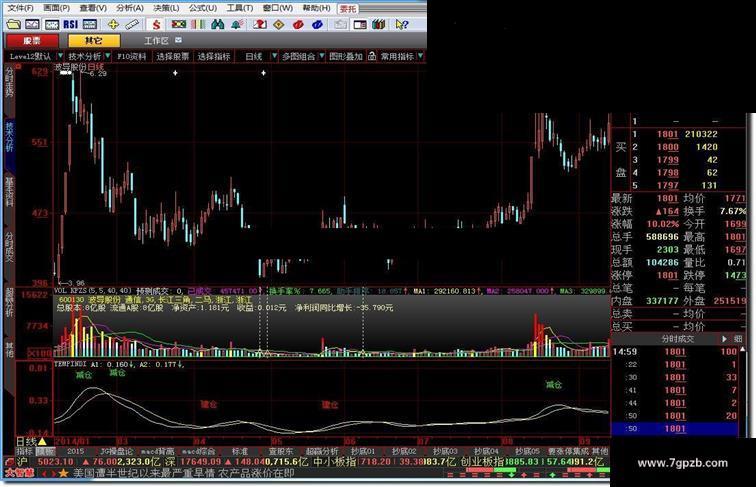Open alerts with the bell icon

coord(237,24)
